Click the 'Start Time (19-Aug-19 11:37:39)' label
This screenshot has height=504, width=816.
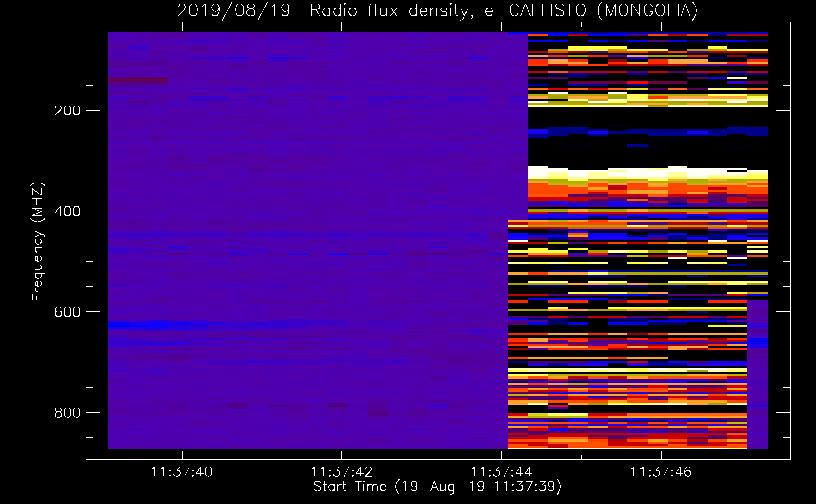(437, 487)
